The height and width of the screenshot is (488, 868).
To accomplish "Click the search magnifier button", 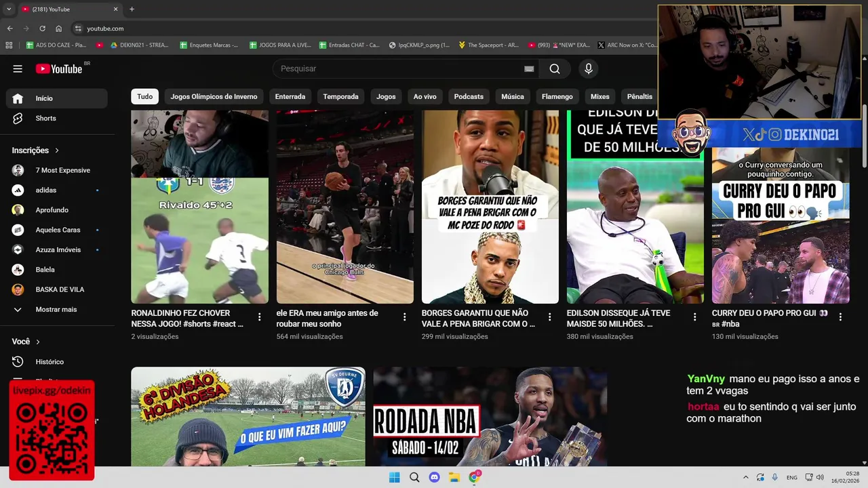I will [x=555, y=68].
